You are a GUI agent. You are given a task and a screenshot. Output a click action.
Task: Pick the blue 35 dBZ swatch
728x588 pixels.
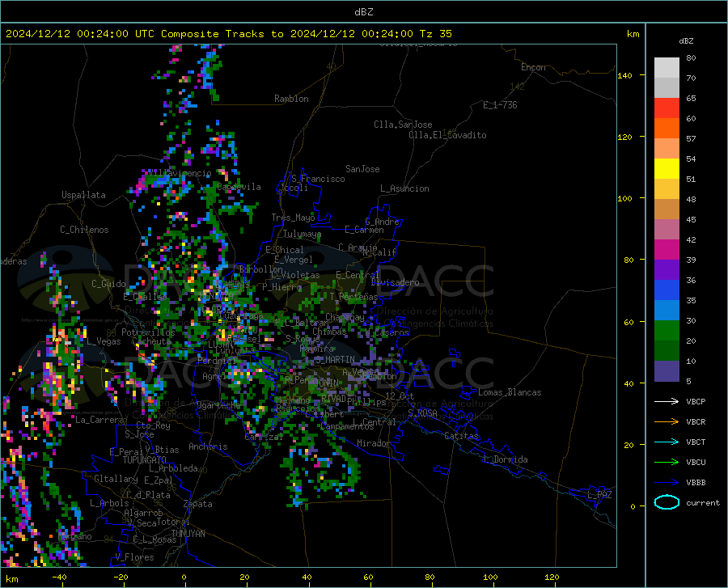pos(667,290)
